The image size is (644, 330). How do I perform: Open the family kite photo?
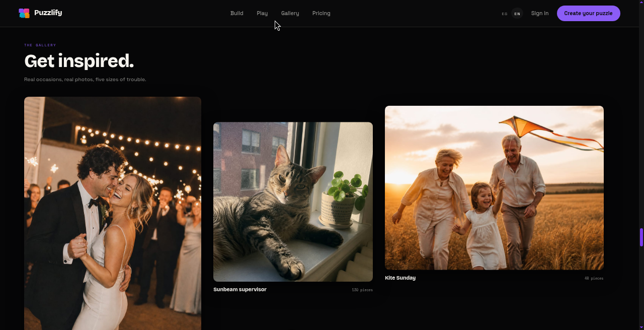click(494, 188)
